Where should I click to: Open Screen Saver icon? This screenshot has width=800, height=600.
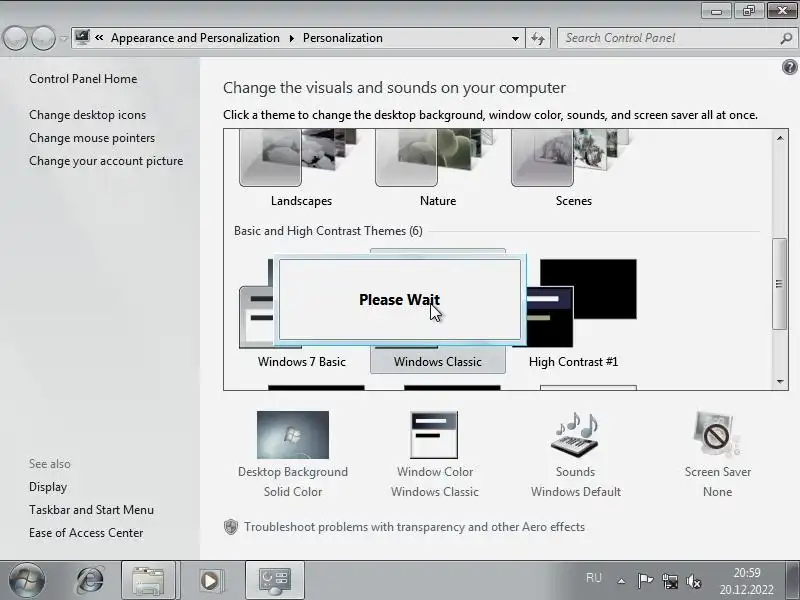coord(717,435)
